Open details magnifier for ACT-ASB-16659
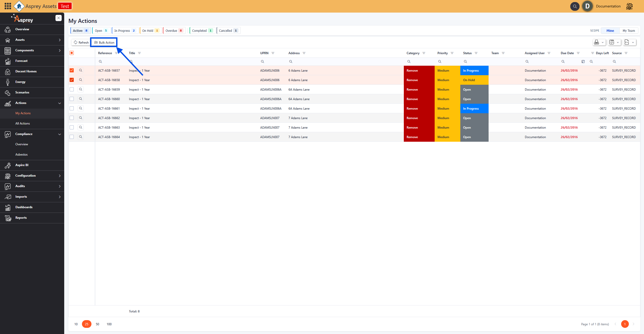The height and width of the screenshot is (334, 644). point(81,89)
